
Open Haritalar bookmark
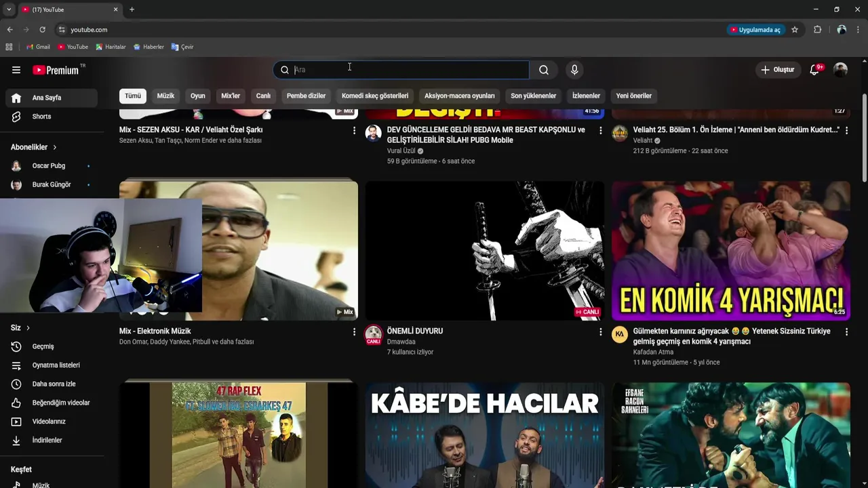pos(111,47)
